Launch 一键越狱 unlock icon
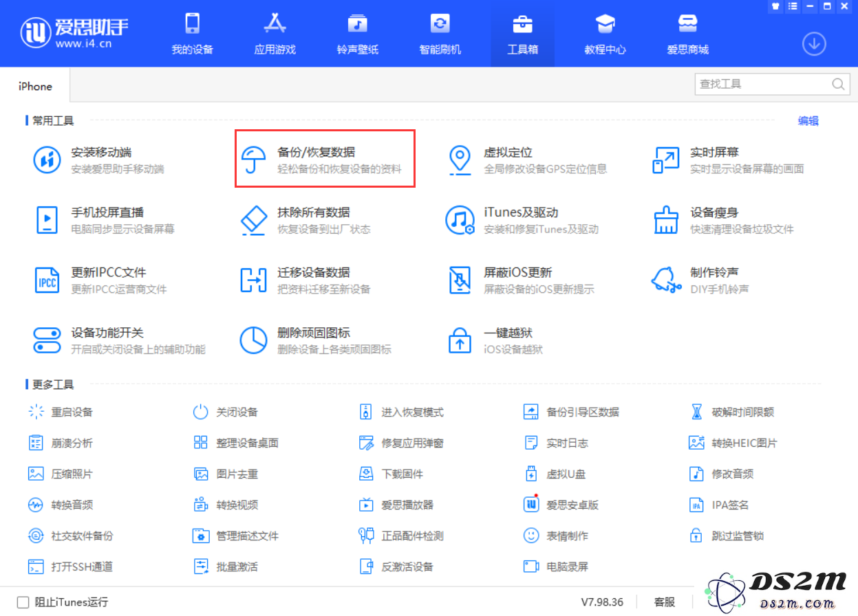The image size is (858, 616). tap(460, 340)
